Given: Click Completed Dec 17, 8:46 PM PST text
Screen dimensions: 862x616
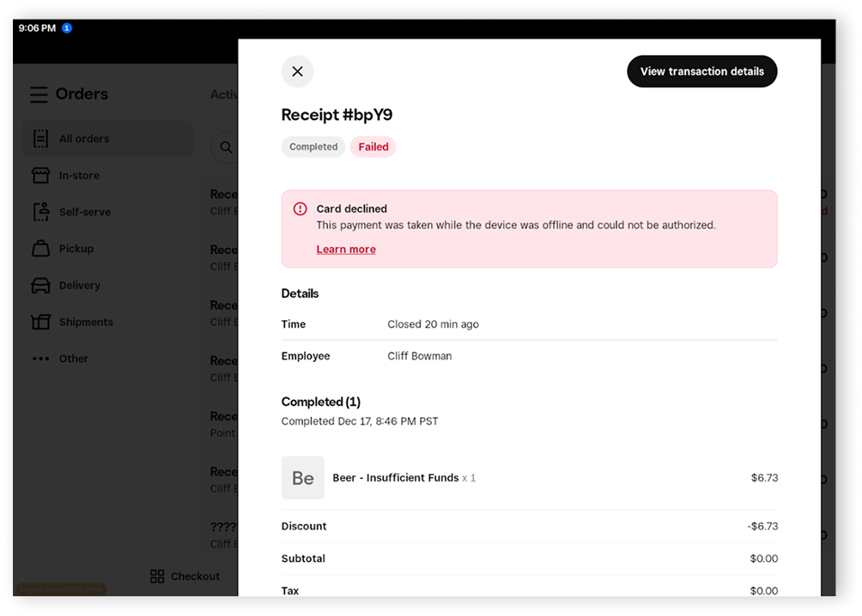Looking at the screenshot, I should [360, 421].
